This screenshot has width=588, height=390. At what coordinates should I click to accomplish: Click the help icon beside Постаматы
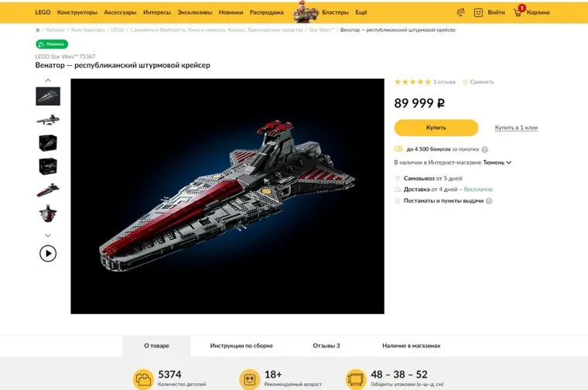(x=489, y=200)
